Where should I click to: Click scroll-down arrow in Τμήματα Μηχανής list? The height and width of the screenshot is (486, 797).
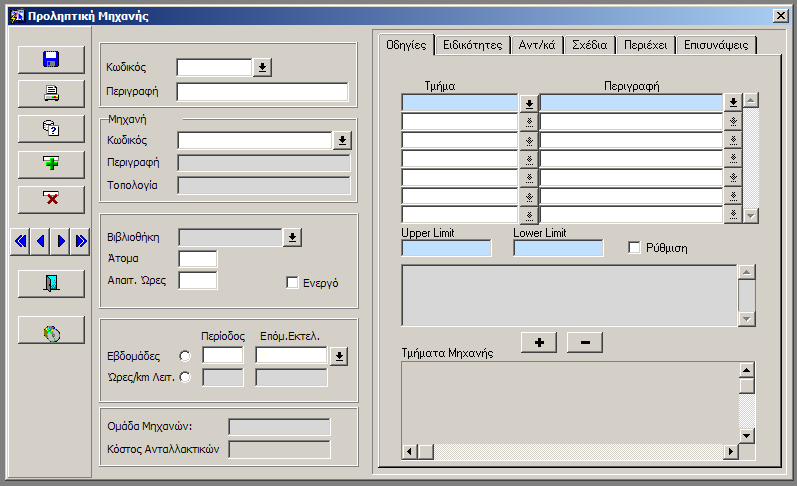pyautogui.click(x=746, y=436)
